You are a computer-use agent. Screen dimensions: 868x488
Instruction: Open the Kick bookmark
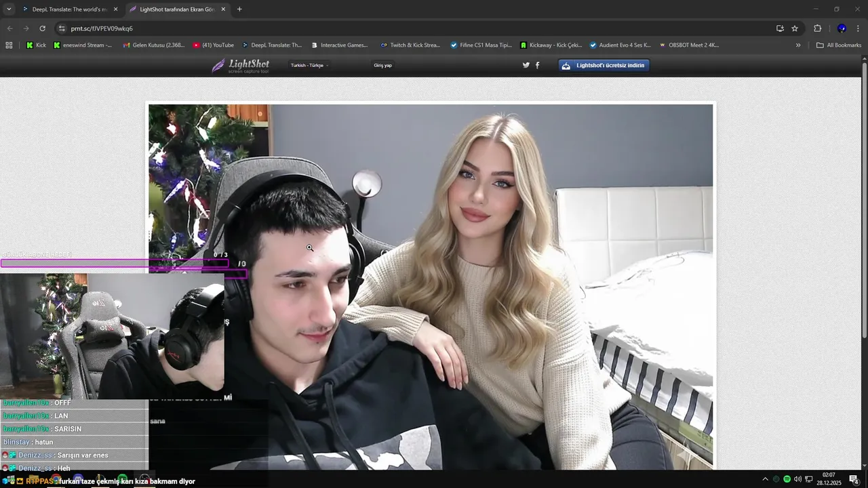36,45
